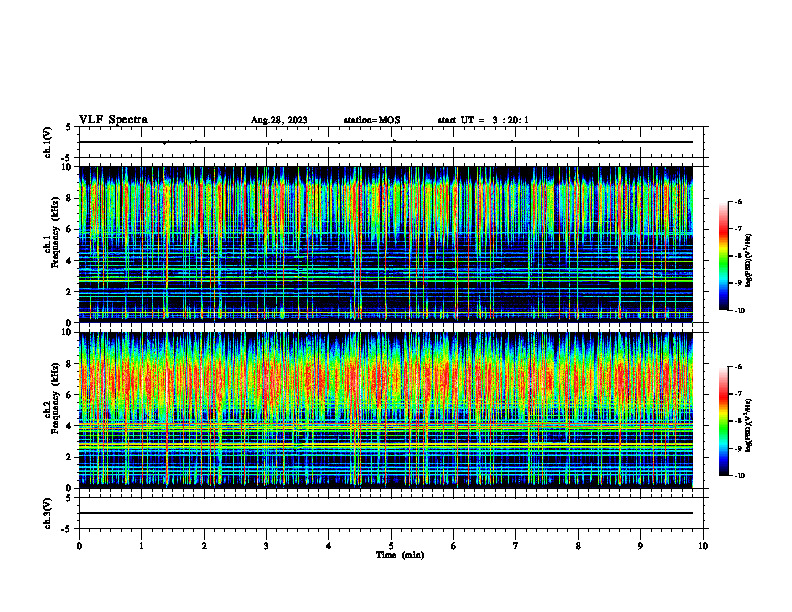
Task: Click the "start UT = 3 :20: 1" text
Action: [x=483, y=120]
